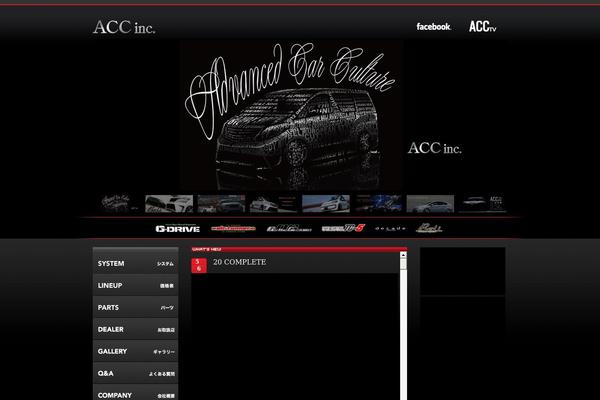Click the ACC inc. header logo
The height and width of the screenshot is (400, 600).
124,27
